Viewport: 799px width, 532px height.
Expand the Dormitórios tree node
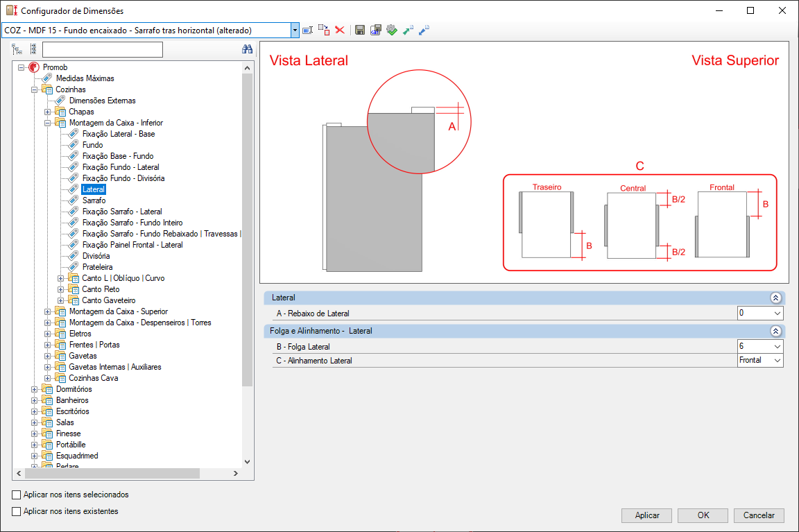click(34, 389)
